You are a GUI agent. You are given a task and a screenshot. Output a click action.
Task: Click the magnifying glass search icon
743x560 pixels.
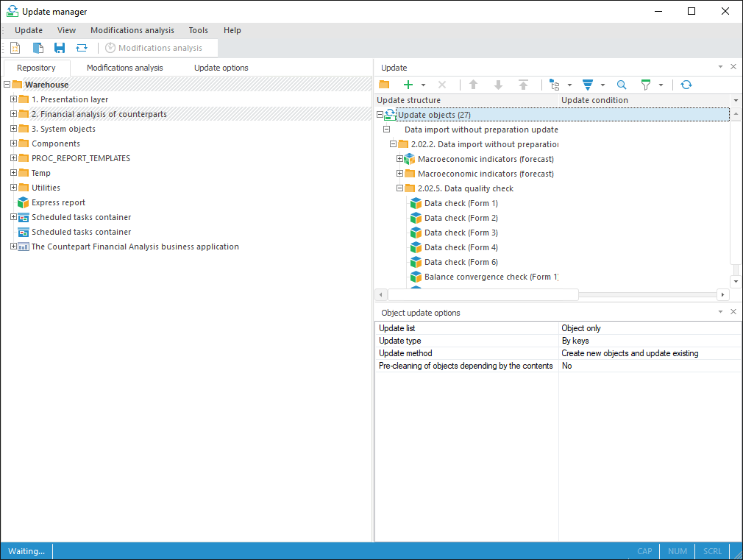[622, 85]
